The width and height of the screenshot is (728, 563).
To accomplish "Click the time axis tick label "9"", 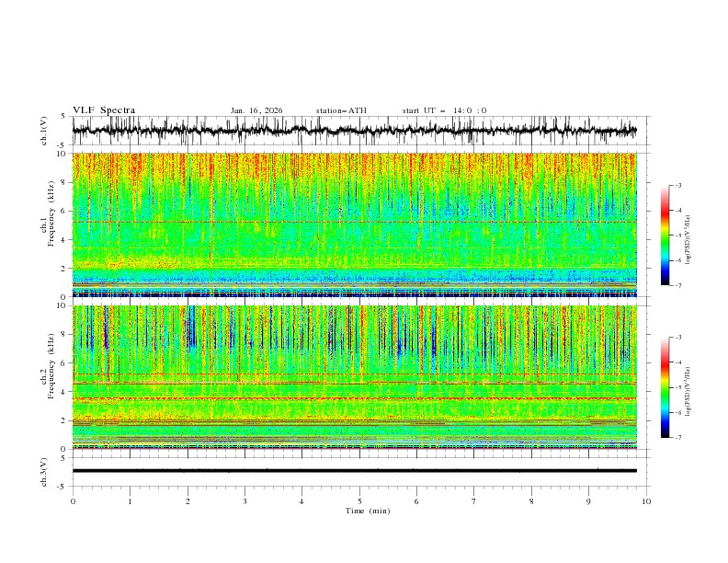I will [588, 501].
